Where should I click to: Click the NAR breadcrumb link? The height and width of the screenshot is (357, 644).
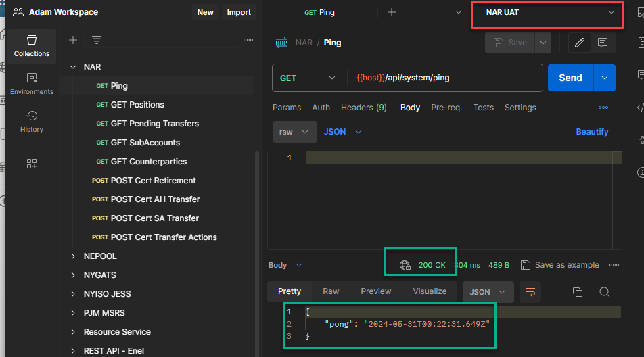(304, 43)
